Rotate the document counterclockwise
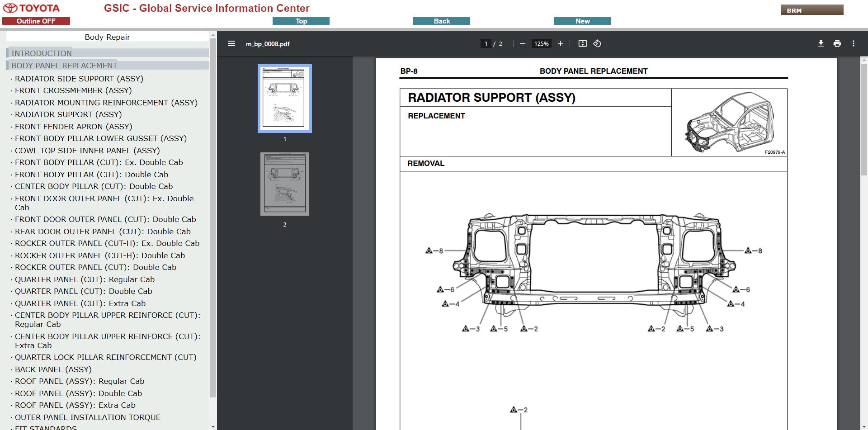Screen dimensions: 868x430 [597, 44]
